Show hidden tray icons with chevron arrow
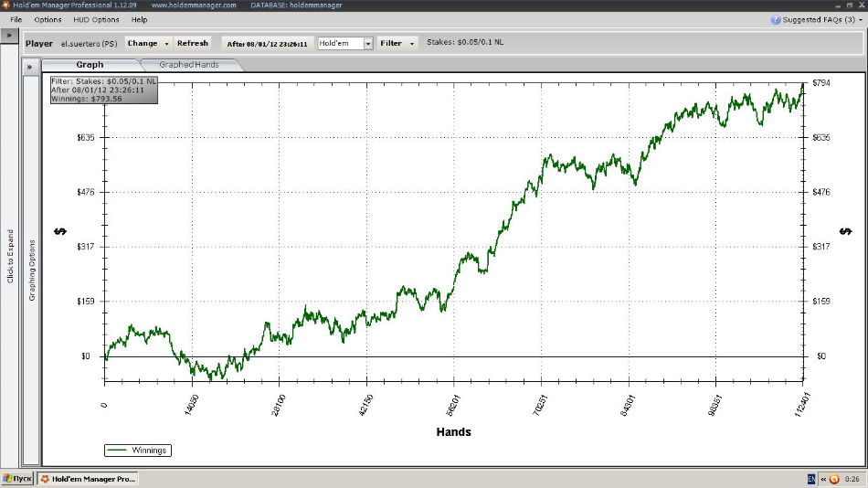868x488 pixels. [822, 479]
